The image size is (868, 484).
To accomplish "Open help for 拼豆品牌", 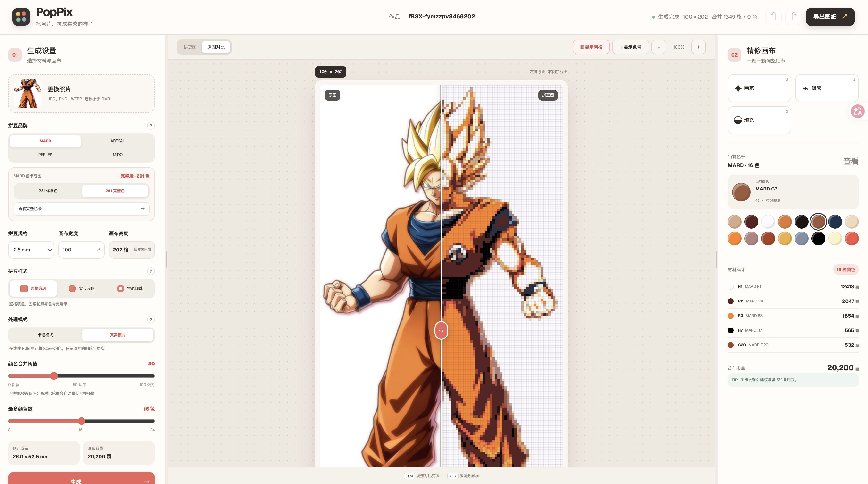I will (151, 125).
